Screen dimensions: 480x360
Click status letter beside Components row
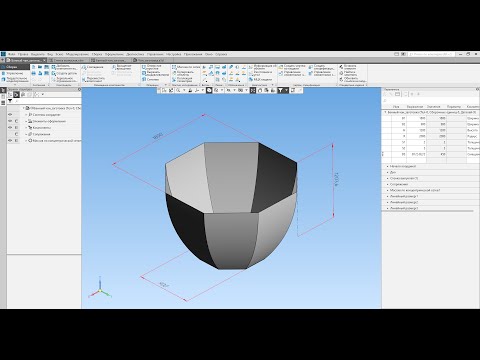[16, 127]
